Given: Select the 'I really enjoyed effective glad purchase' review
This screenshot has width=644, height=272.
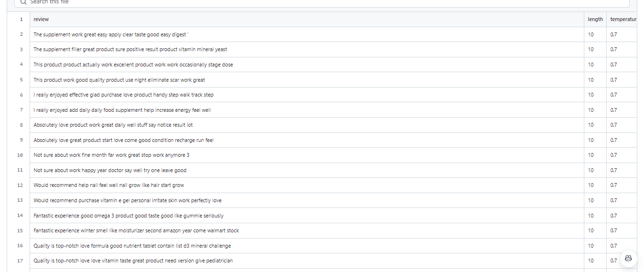Looking at the screenshot, I should point(124,95).
